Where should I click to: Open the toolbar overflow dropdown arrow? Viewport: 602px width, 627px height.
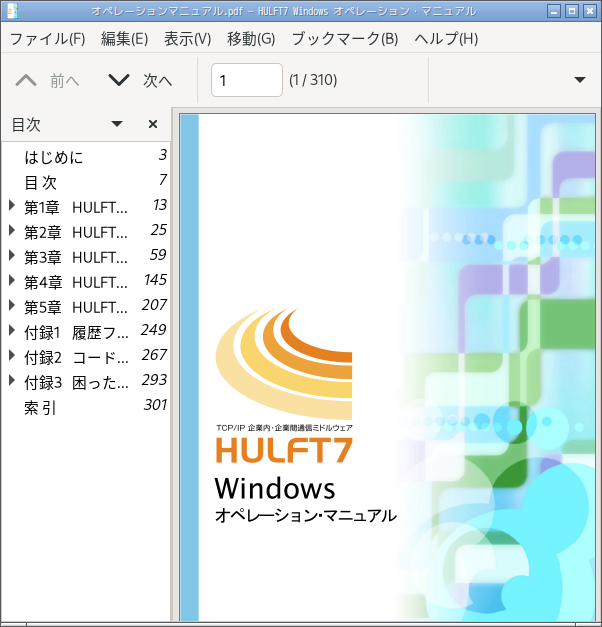580,80
